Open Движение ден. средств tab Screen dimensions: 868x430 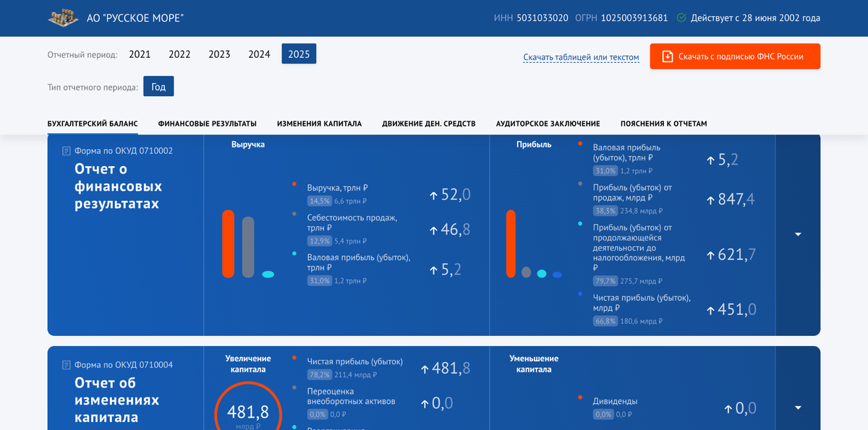(x=429, y=124)
